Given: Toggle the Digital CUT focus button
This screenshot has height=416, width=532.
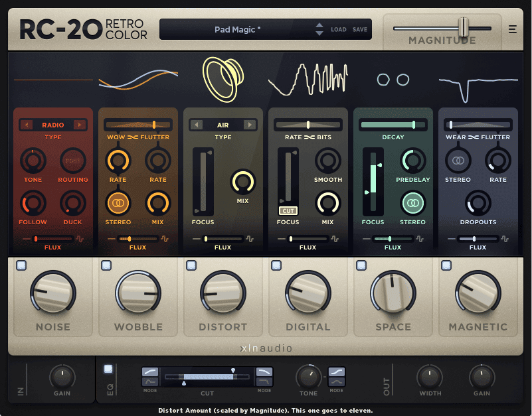Looking at the screenshot, I should 288,211.
